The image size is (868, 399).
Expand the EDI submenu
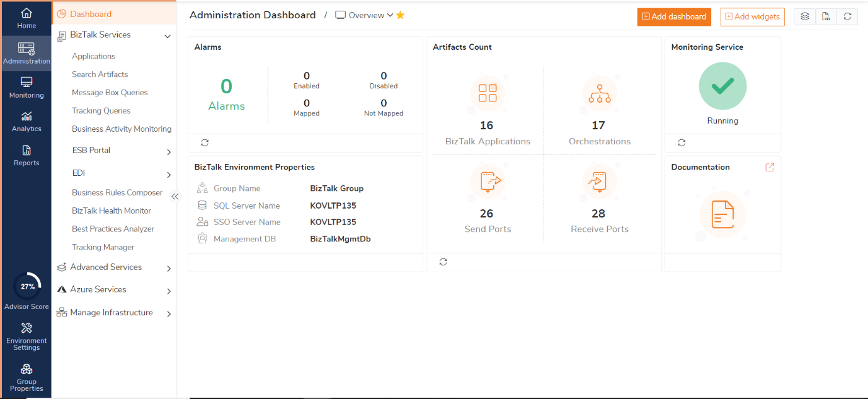pos(169,175)
